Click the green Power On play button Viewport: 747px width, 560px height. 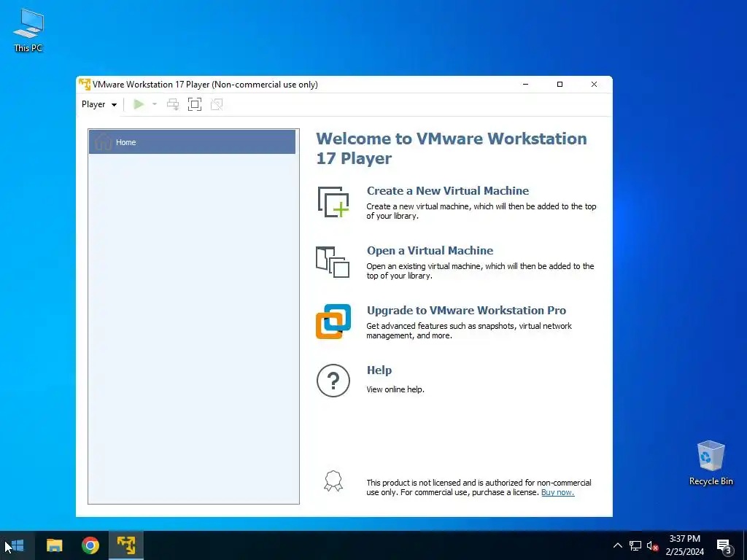click(x=139, y=104)
